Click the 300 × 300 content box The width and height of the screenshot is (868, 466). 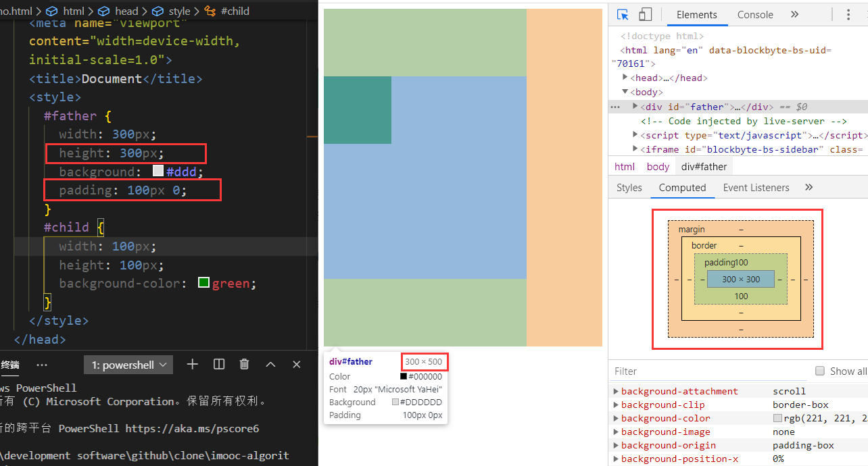point(741,279)
